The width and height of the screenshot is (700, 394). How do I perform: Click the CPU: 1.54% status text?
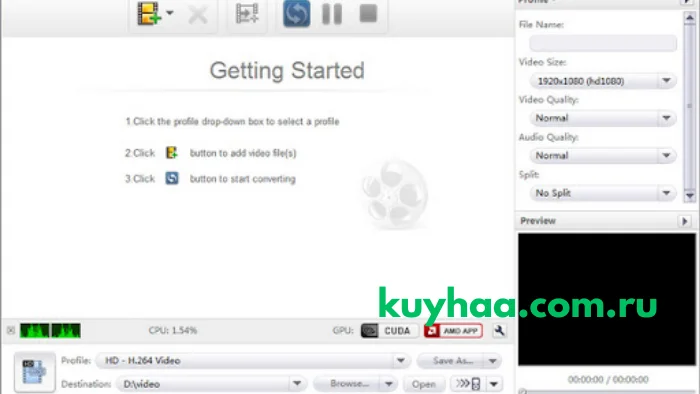point(173,331)
